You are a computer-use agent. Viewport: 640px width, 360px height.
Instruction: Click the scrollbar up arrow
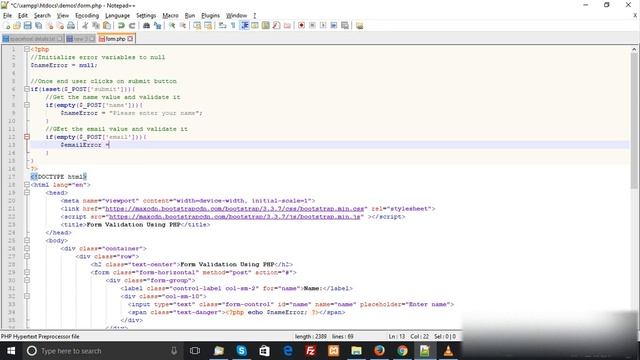pyautogui.click(x=634, y=49)
